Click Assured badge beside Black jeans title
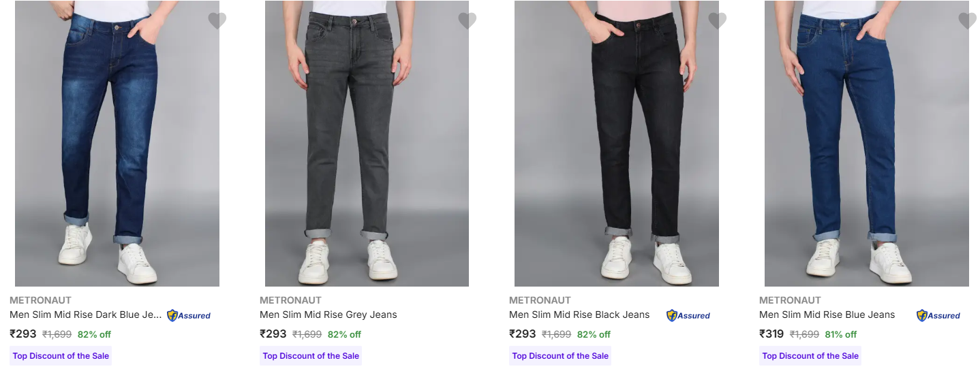Viewport: 980px width, 371px height. pos(688,315)
